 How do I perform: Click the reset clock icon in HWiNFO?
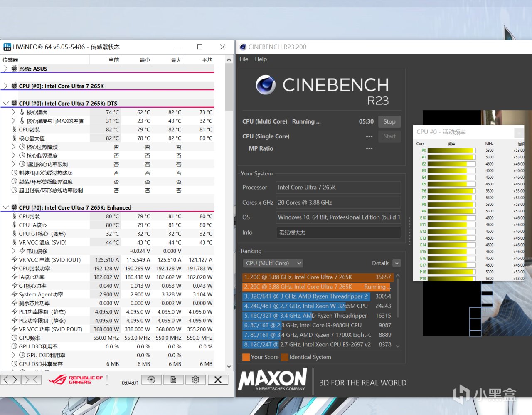[151, 379]
